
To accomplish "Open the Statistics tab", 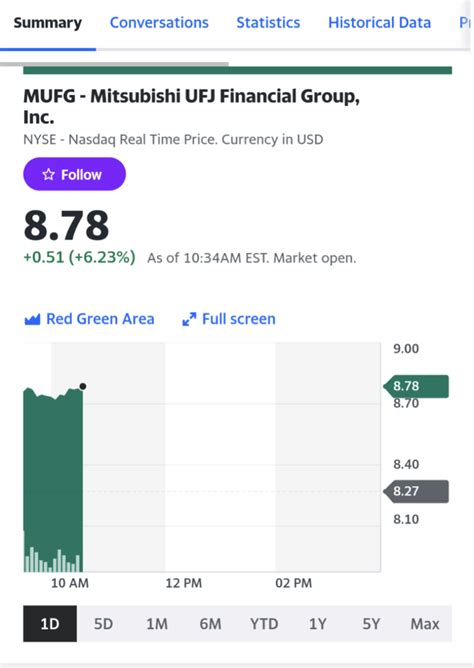I will (x=268, y=23).
